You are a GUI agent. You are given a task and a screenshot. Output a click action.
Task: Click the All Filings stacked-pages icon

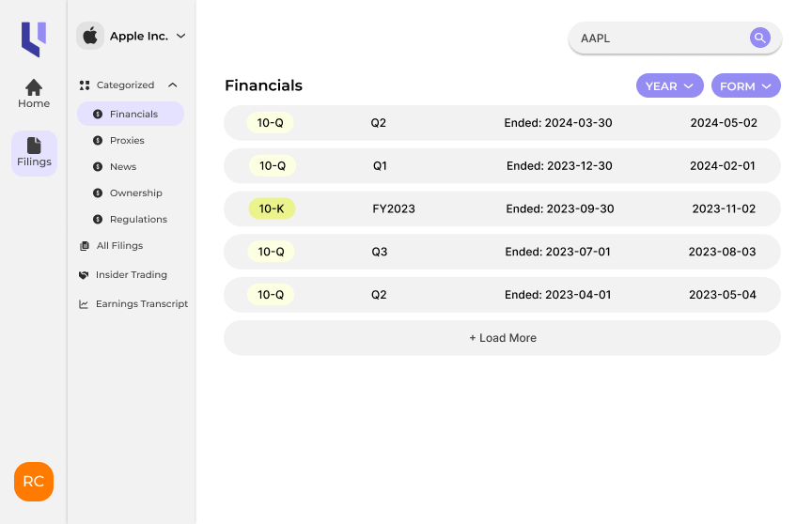pyautogui.click(x=84, y=246)
